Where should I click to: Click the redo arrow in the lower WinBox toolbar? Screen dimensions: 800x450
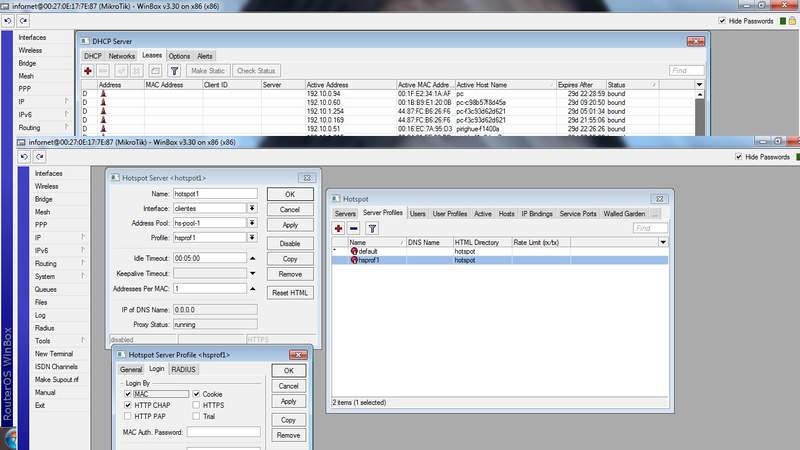(x=40, y=157)
